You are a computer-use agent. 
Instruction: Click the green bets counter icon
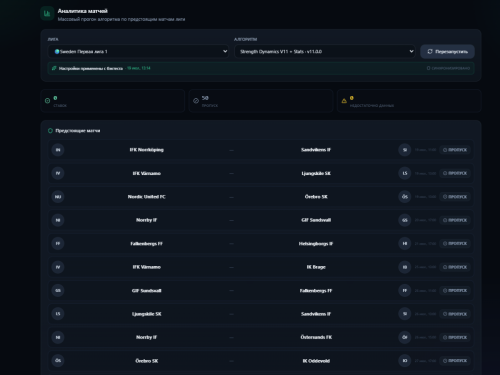click(47, 101)
